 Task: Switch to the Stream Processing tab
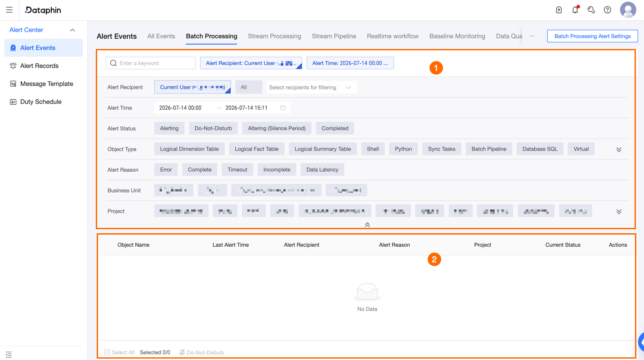(x=274, y=36)
